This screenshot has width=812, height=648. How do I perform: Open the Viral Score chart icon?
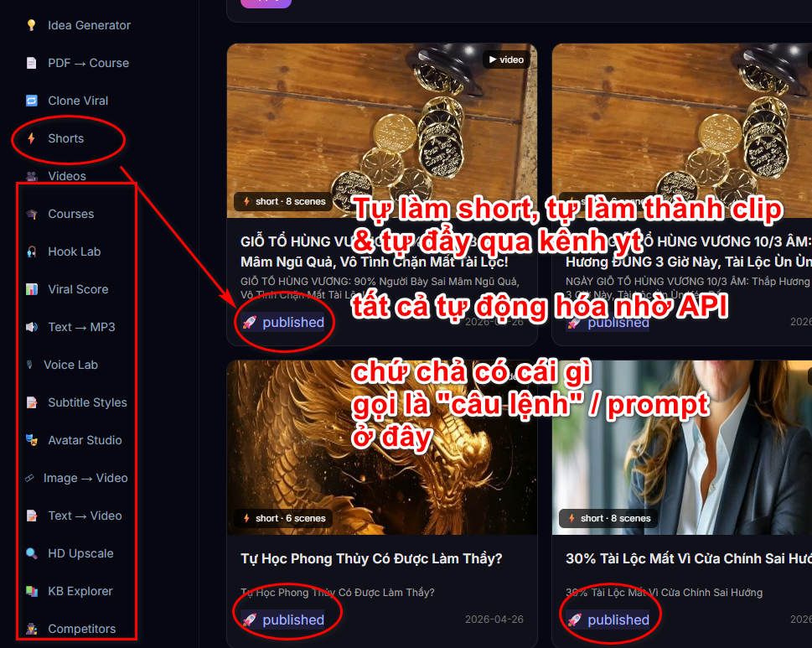click(32, 289)
